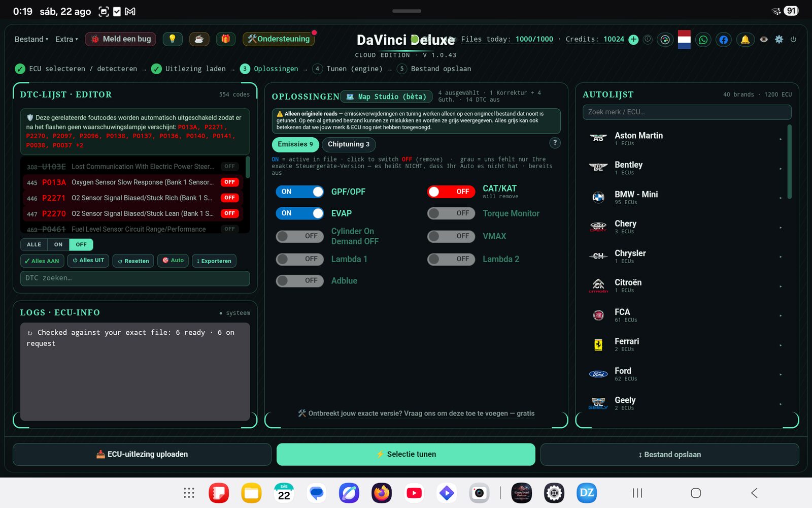Toggle P013A code OFF switch

click(229, 182)
